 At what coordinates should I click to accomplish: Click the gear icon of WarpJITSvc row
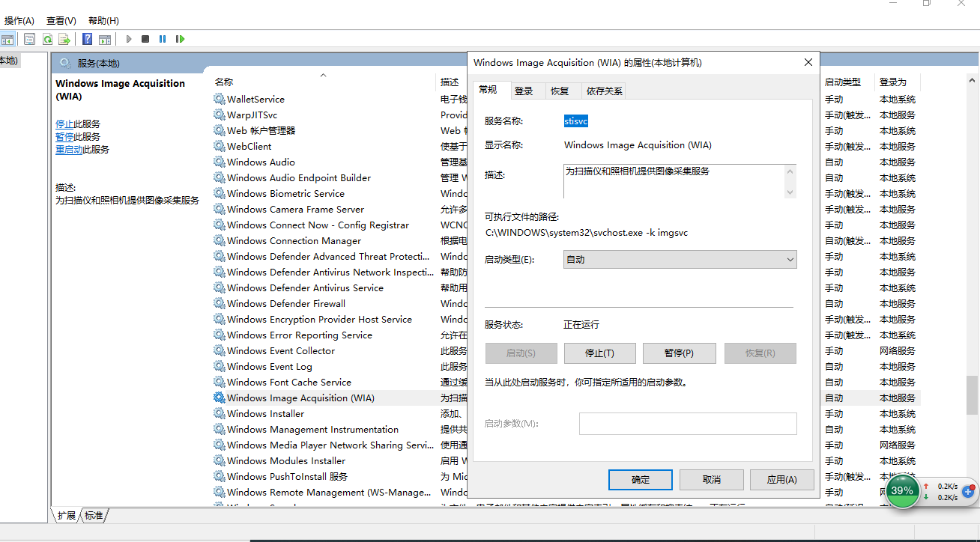219,115
